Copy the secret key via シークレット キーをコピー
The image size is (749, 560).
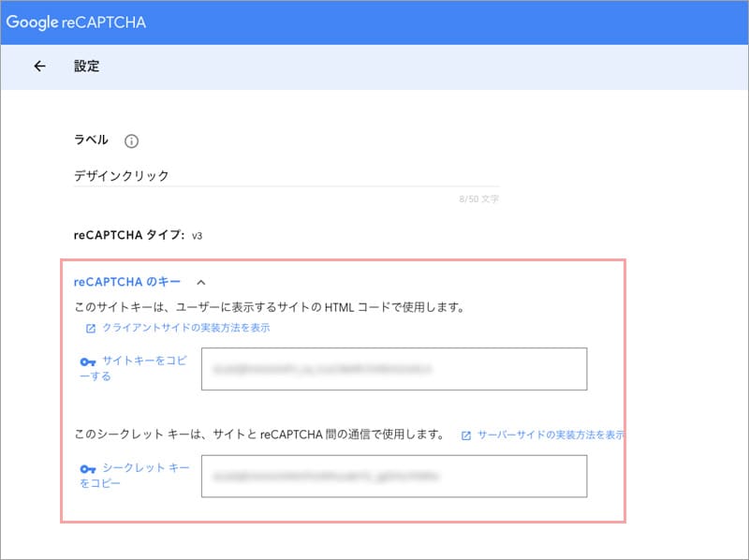[135, 475]
